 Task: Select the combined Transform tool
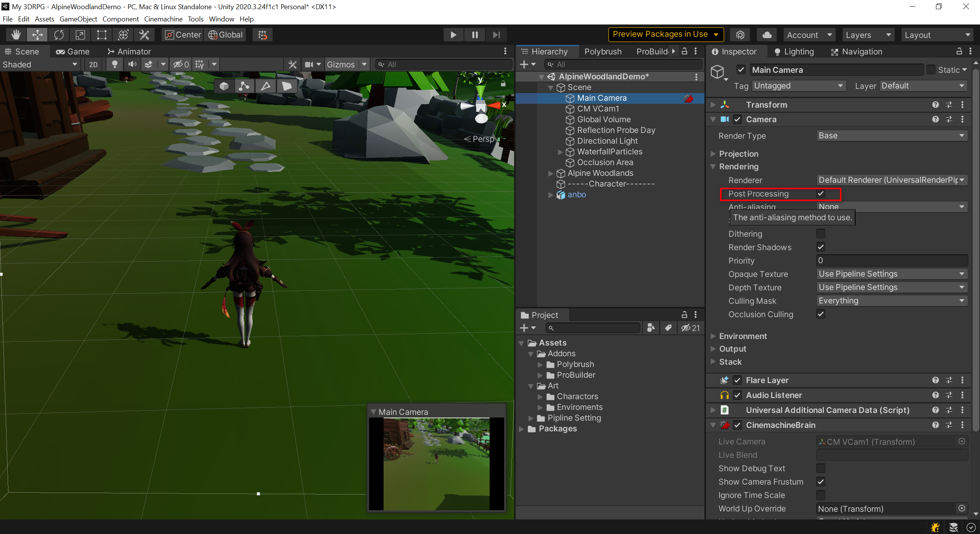(x=123, y=35)
